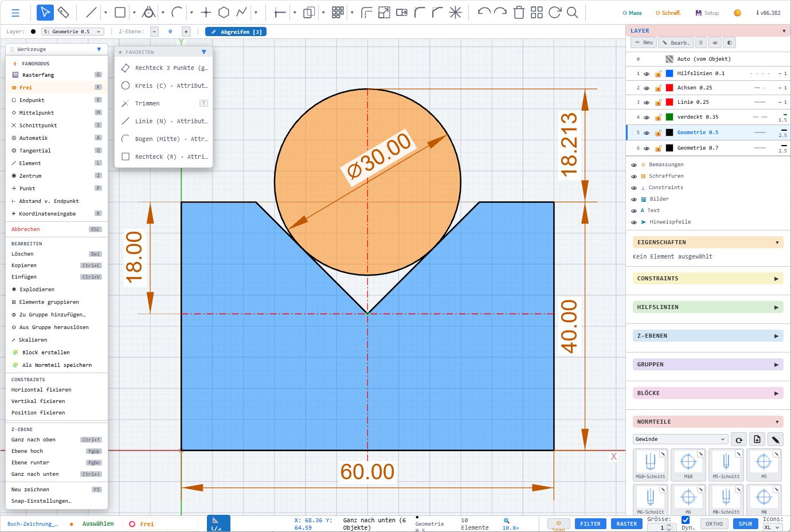Increase the Z-Ebene with the plus button
This screenshot has height=532, width=791.
click(x=186, y=32)
